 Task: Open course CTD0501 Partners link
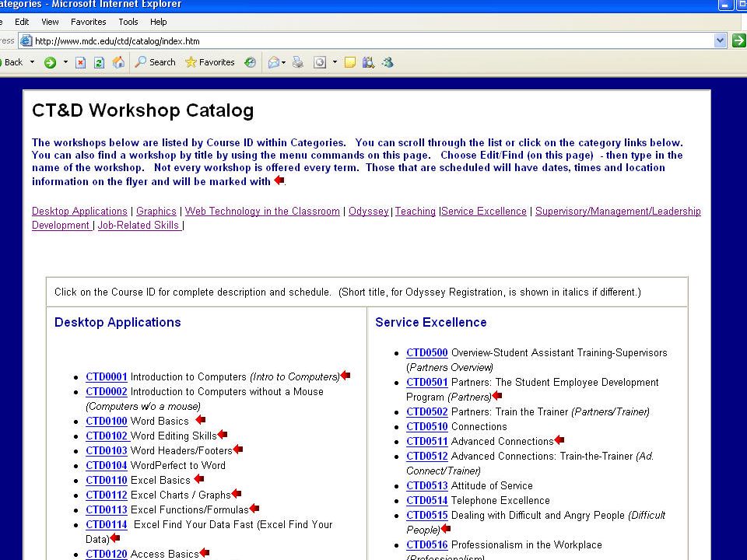click(427, 382)
